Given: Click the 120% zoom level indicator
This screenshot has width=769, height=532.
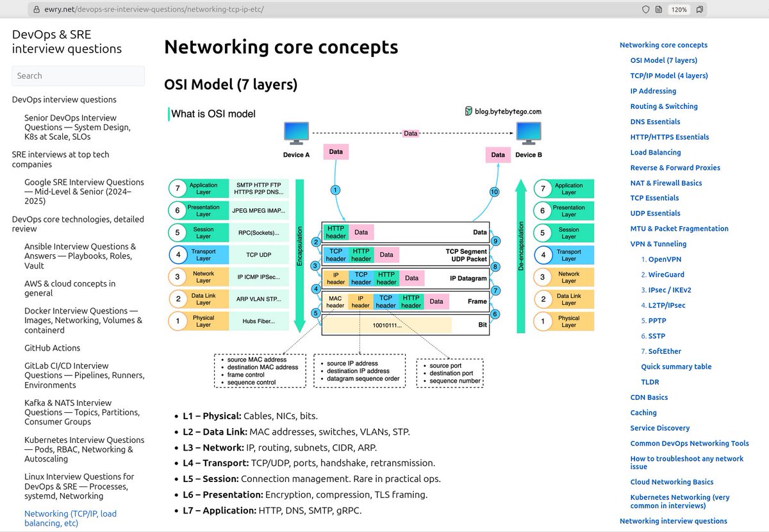Looking at the screenshot, I should [x=679, y=10].
